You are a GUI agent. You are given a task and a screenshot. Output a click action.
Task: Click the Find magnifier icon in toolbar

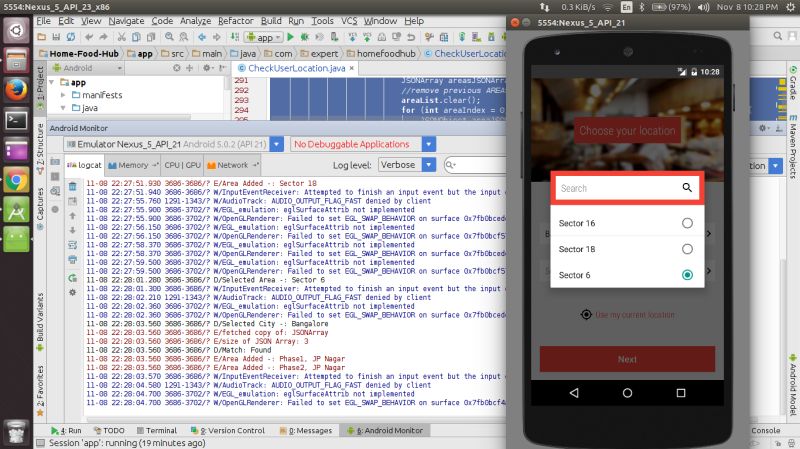(169, 37)
